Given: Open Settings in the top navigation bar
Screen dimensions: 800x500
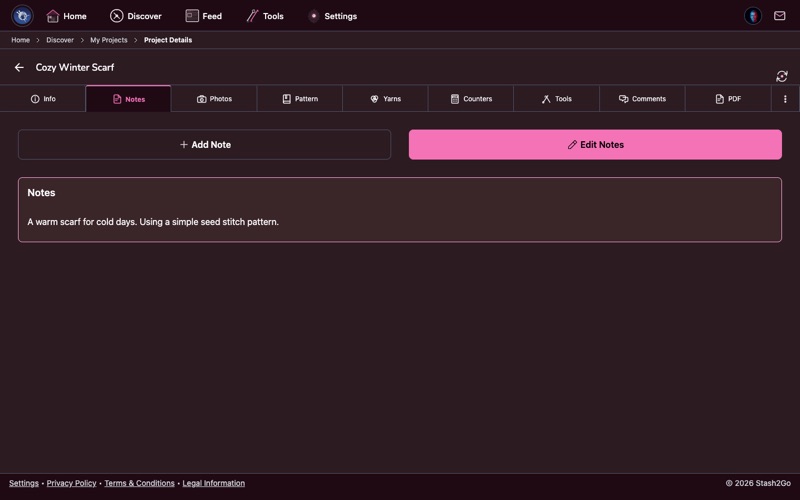Looking at the screenshot, I should click(x=333, y=16).
